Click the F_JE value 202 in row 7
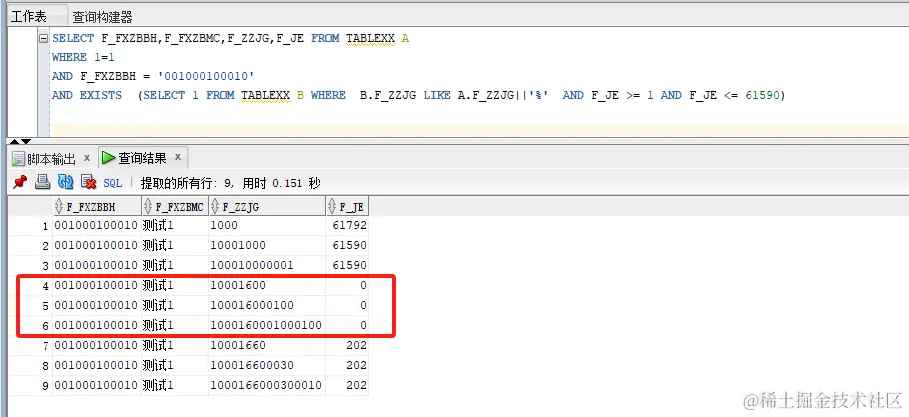This screenshot has height=417, width=909. [347, 345]
